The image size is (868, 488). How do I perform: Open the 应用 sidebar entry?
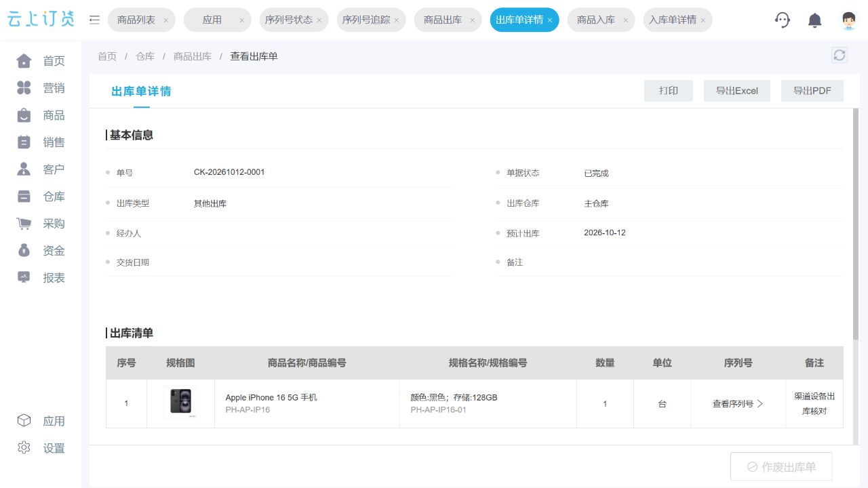[41, 421]
